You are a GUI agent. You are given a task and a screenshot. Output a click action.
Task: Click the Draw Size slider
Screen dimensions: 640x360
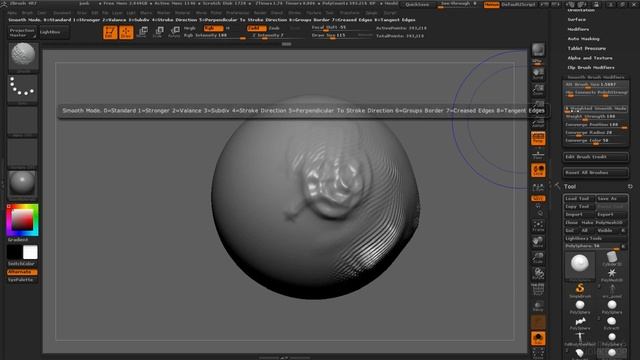point(341,36)
